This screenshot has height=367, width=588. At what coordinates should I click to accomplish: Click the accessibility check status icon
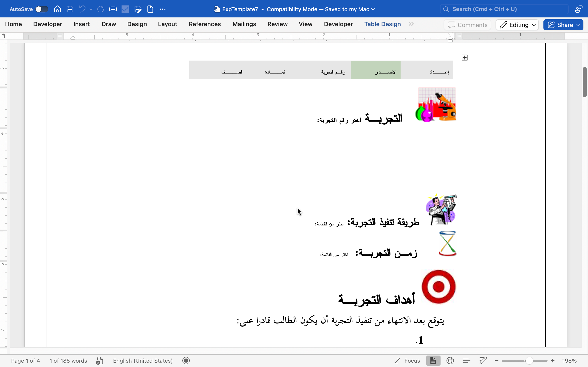pos(100,361)
